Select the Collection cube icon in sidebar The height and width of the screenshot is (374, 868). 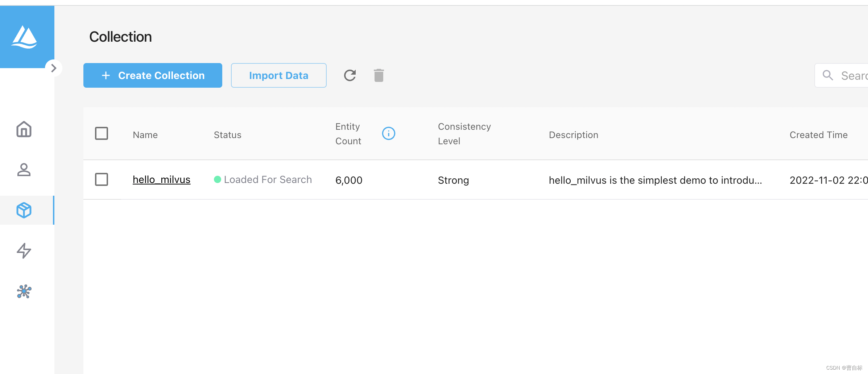pos(24,210)
